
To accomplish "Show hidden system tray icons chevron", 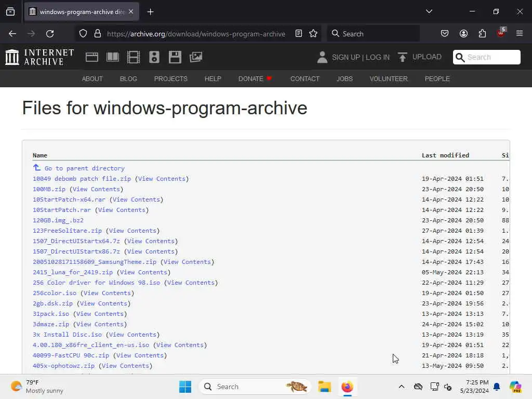I will 402,387.
